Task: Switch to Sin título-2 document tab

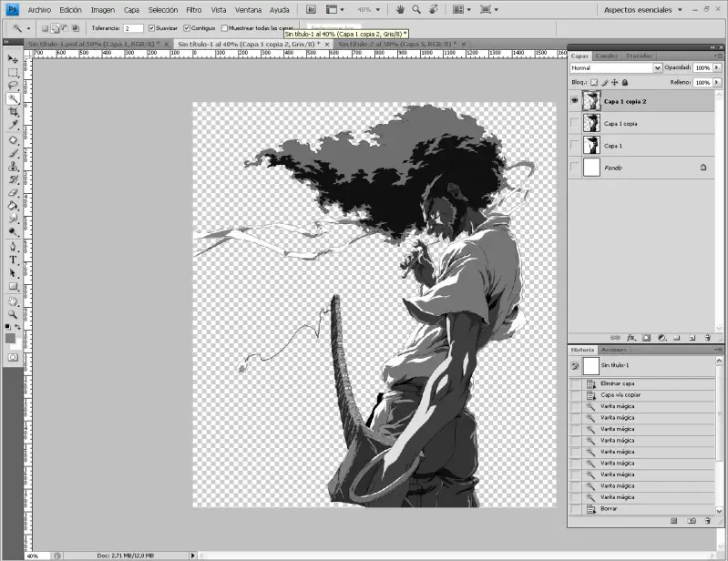Action: click(397, 44)
